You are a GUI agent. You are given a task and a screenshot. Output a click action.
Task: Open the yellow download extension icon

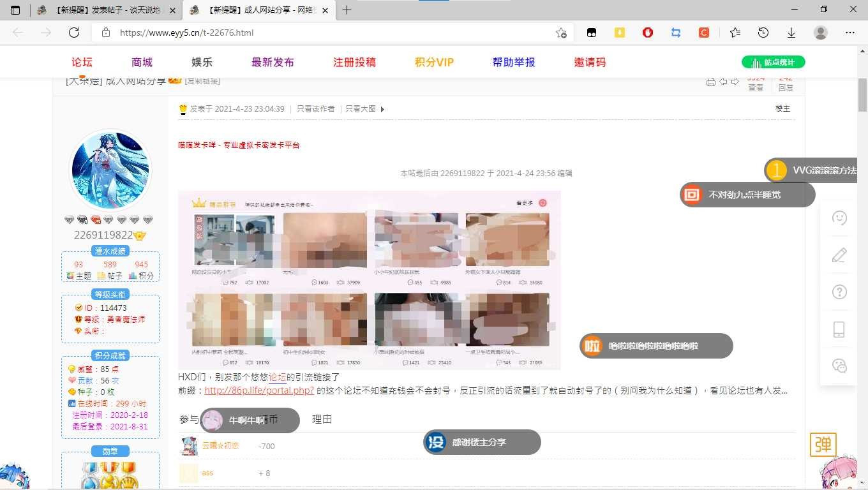click(x=620, y=33)
